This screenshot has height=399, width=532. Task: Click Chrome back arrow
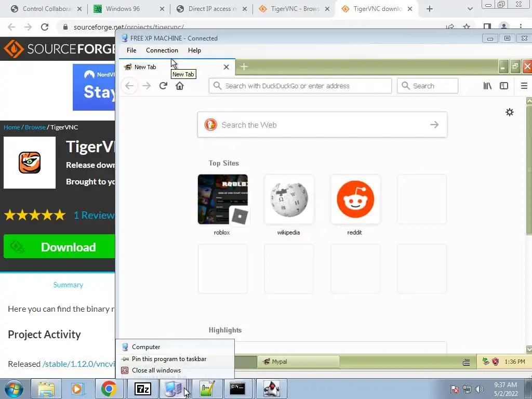tap(11, 27)
